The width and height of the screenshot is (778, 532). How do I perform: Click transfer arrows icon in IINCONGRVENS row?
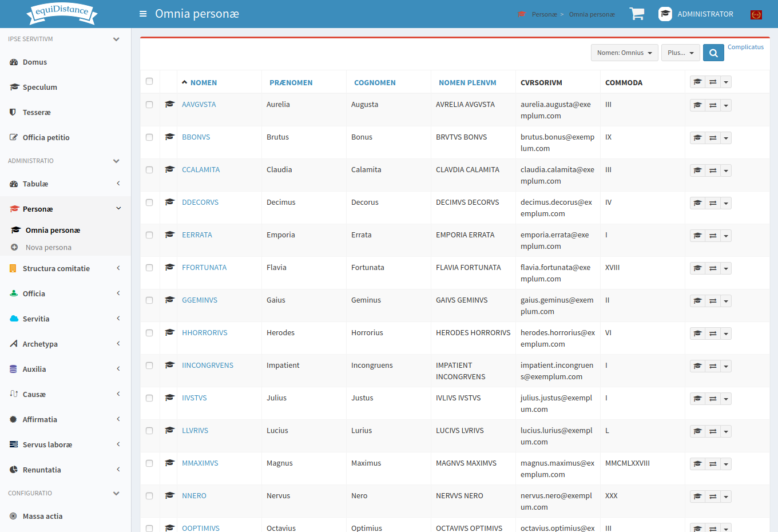point(713,366)
